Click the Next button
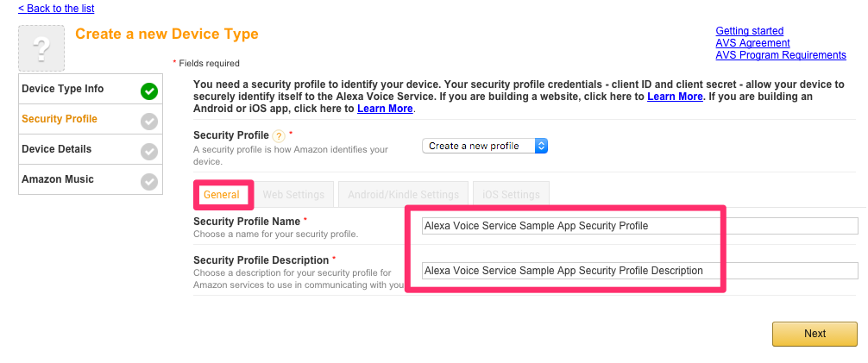The image size is (868, 363). [815, 334]
